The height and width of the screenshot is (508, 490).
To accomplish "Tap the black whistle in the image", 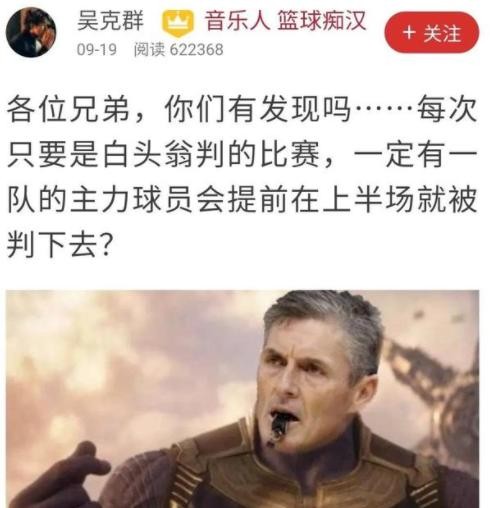I will pos(279,426).
